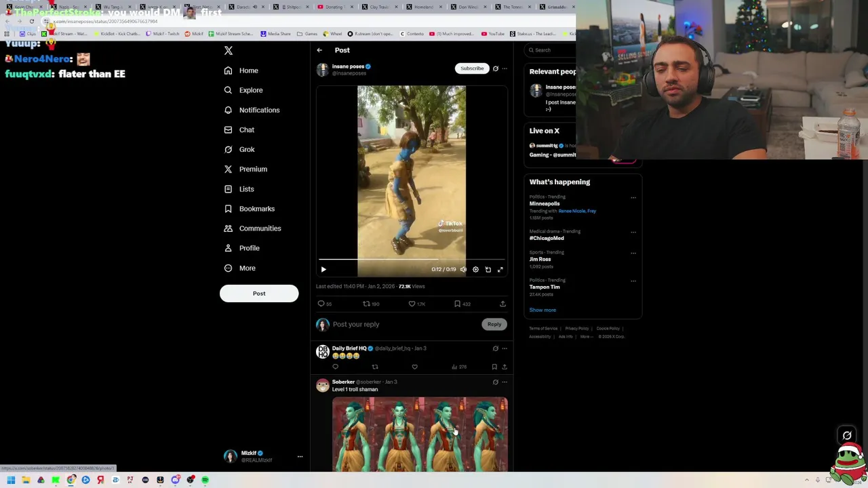Subscribe to insane poses

472,68
